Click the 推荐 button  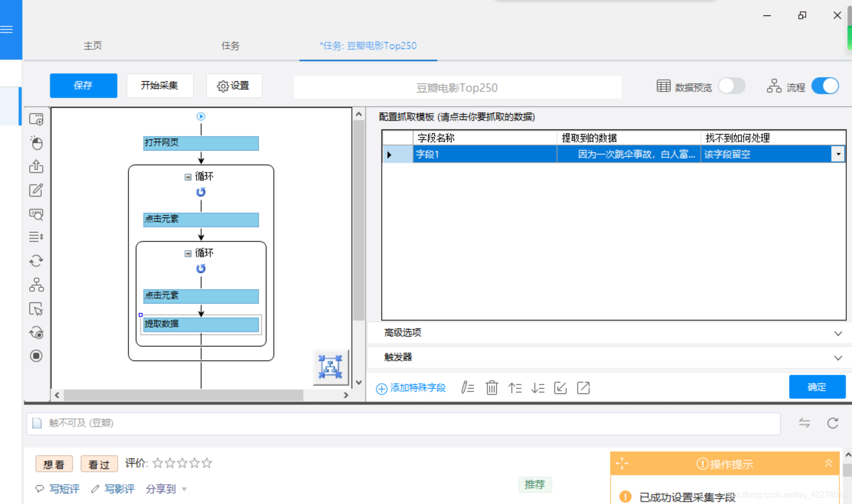(535, 485)
